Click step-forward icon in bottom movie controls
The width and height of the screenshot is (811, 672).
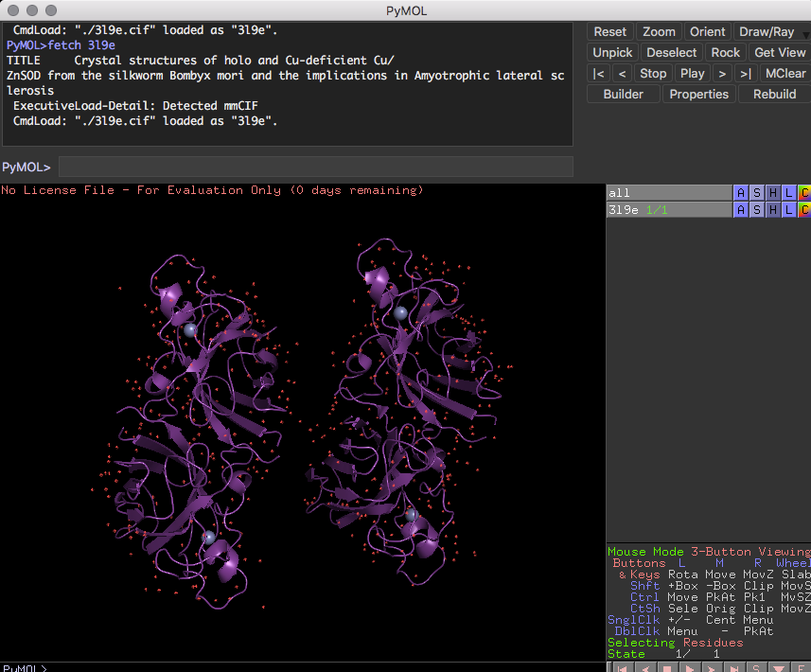(712, 668)
